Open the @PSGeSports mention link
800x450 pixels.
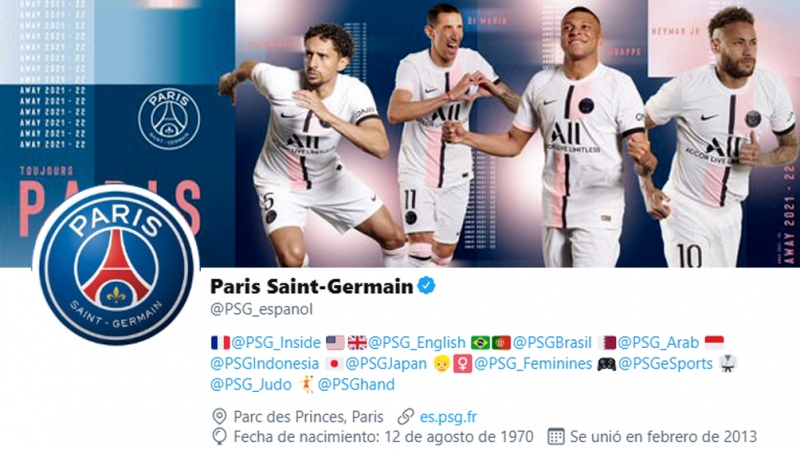665,364
